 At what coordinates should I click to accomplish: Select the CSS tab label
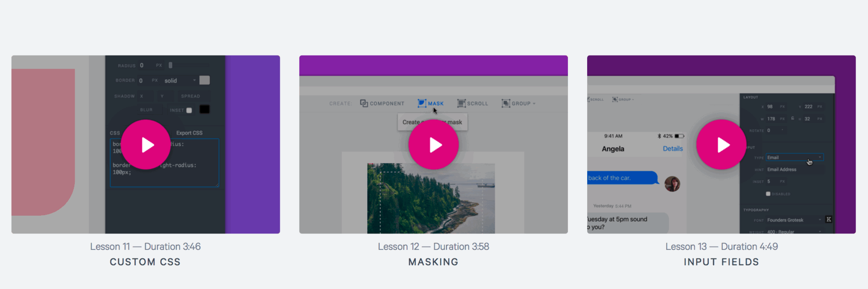coord(115,133)
